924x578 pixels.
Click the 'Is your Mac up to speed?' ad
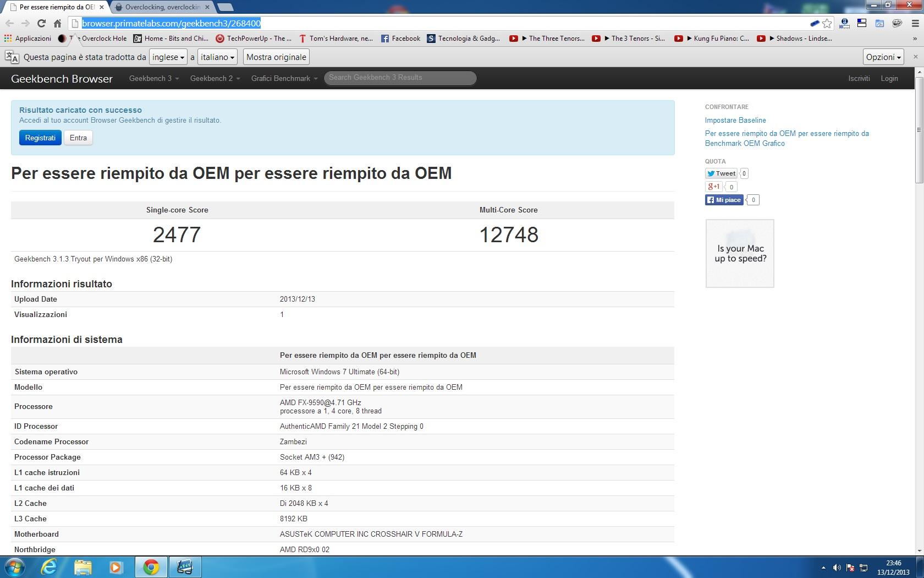[740, 253]
